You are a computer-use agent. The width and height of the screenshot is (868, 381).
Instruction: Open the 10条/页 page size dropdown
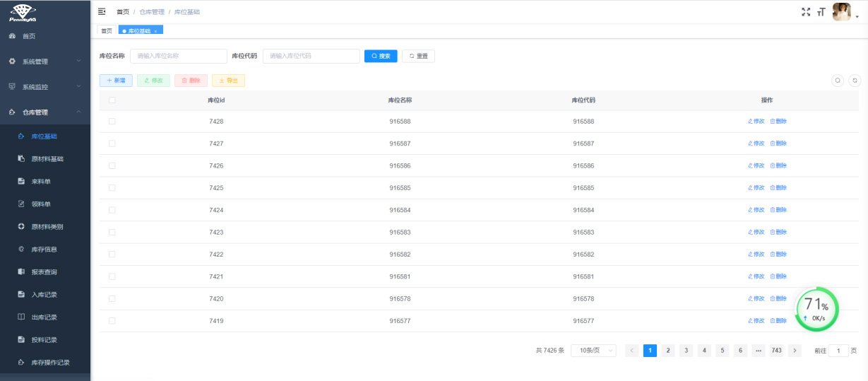593,351
